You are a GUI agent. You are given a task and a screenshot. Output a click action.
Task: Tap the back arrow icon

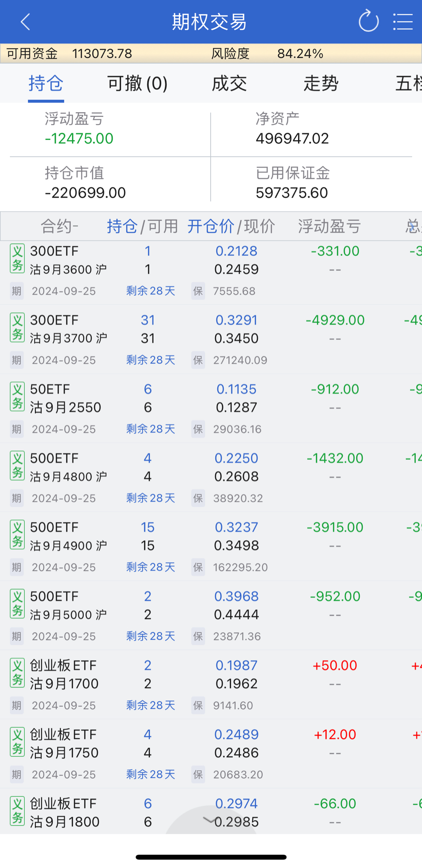[26, 22]
